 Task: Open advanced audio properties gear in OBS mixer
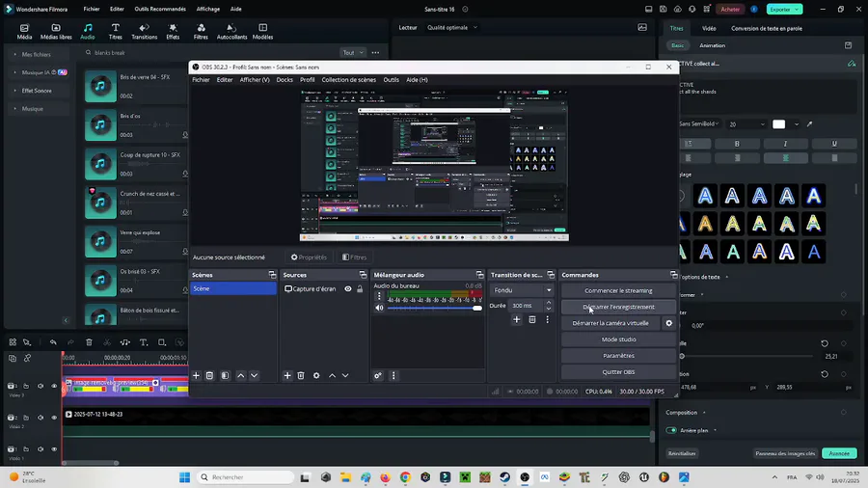tap(378, 376)
